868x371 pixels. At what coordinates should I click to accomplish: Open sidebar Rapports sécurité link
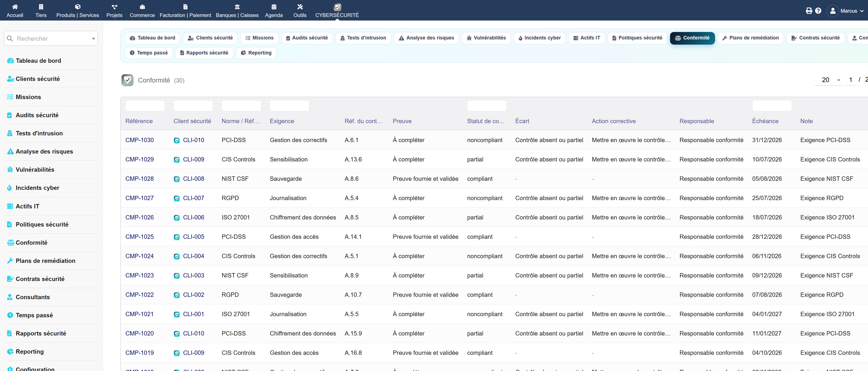tap(41, 333)
